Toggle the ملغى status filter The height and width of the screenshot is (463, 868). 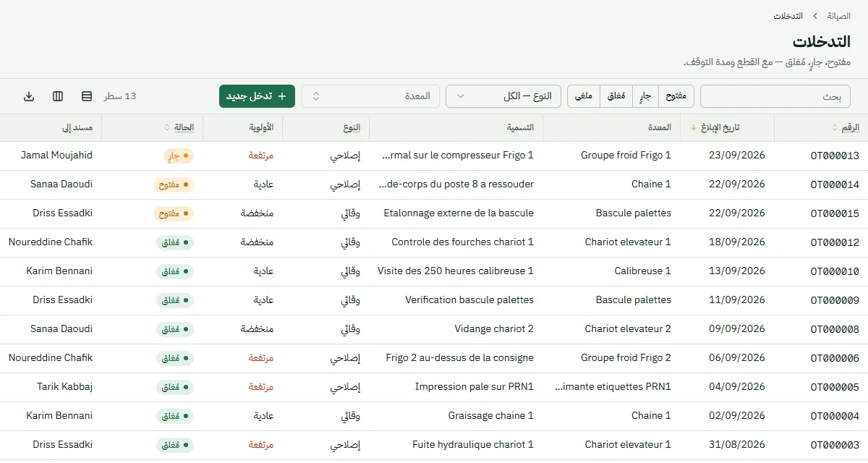(x=584, y=96)
